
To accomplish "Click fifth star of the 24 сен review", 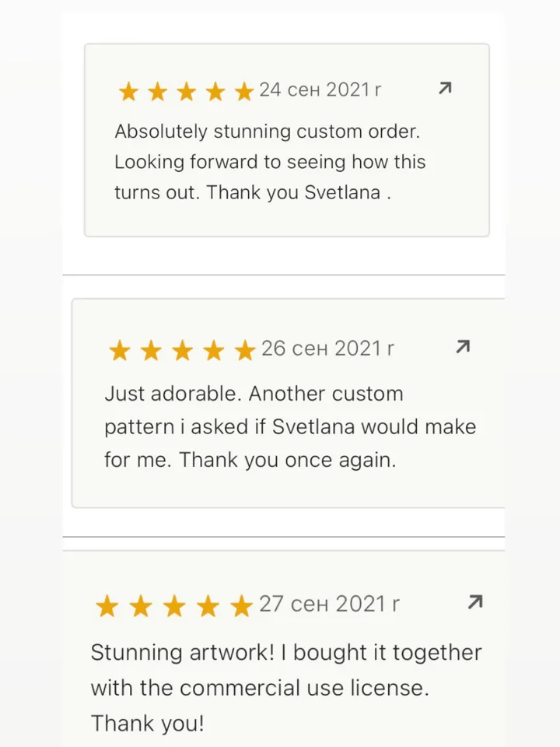I will pyautogui.click(x=244, y=93).
